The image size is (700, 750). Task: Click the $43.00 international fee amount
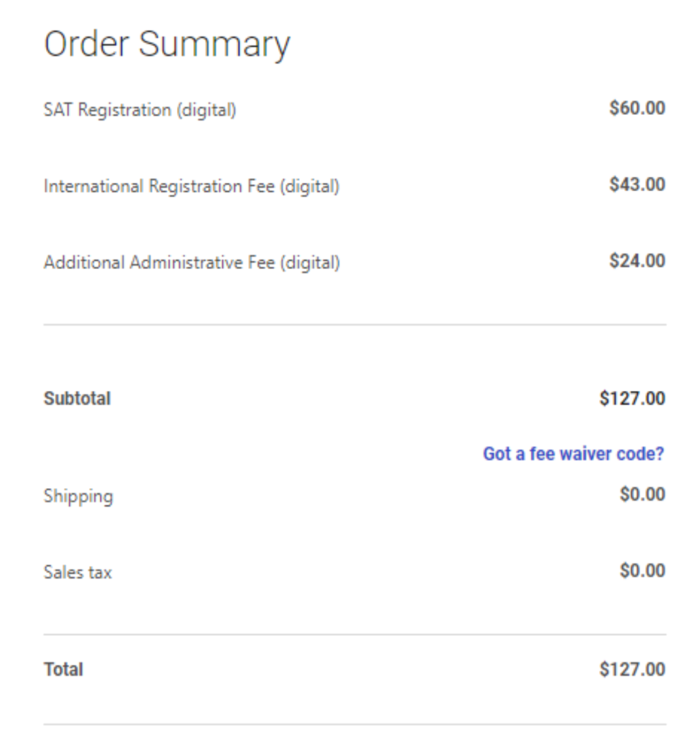click(x=637, y=185)
